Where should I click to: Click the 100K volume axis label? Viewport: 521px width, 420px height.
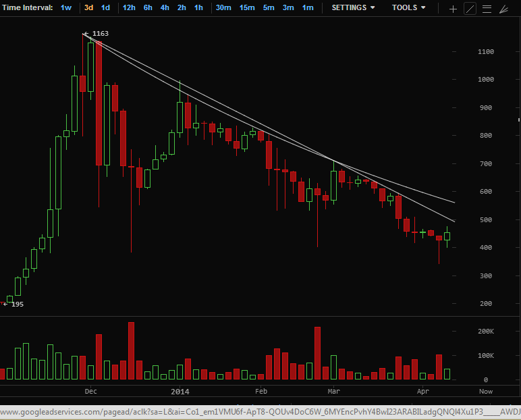486,356
